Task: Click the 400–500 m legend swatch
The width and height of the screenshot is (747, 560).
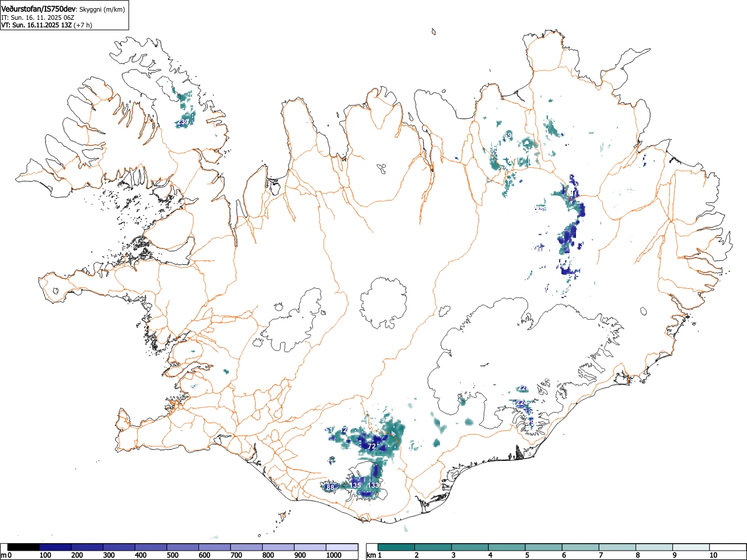Action: point(151,547)
